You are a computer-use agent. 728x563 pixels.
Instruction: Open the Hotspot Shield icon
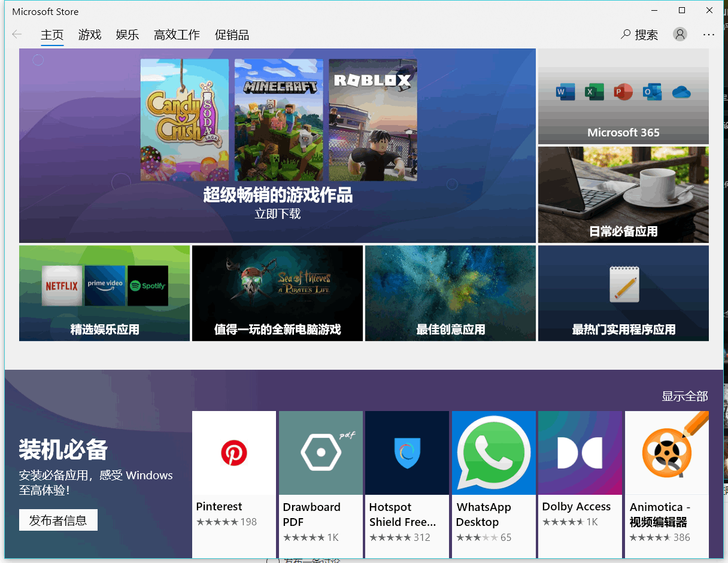407,453
